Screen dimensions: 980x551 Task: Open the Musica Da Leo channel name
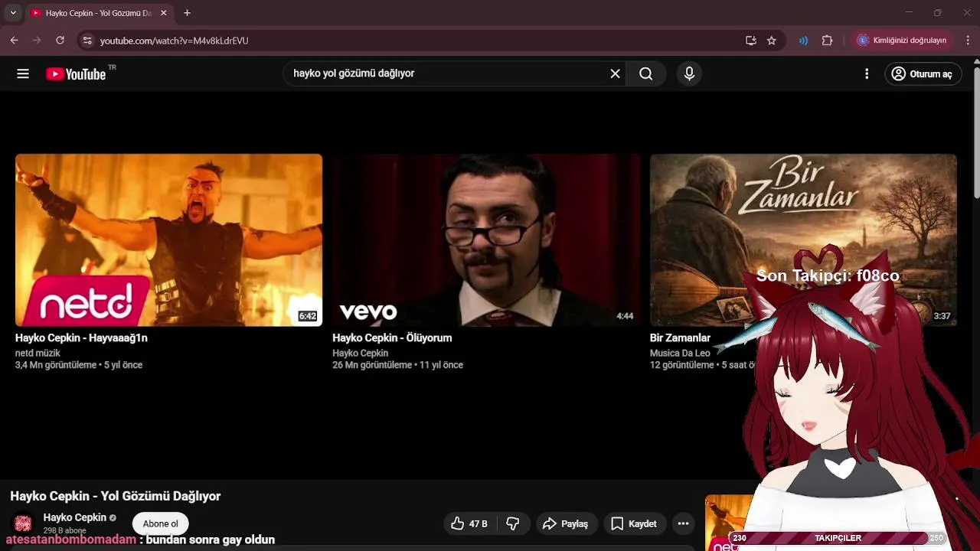tap(680, 353)
